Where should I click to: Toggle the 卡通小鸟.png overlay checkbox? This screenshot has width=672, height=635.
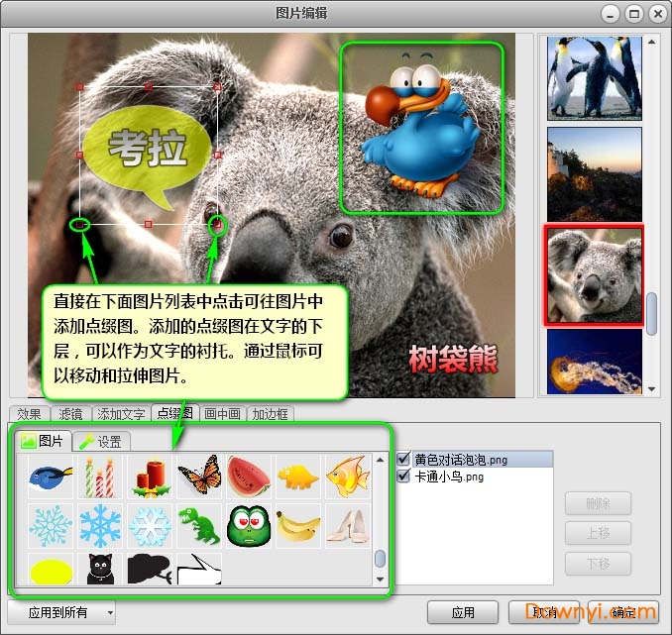tap(403, 476)
